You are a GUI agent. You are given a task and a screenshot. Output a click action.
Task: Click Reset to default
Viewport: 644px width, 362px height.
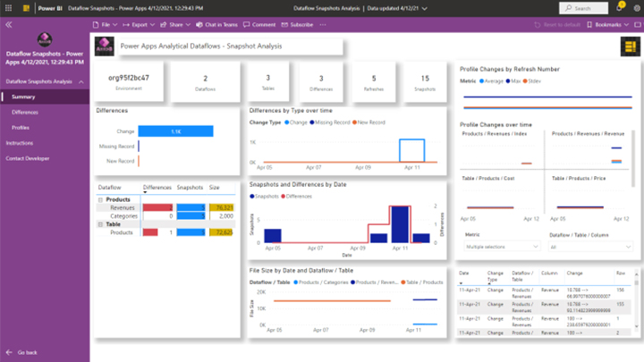click(x=557, y=25)
